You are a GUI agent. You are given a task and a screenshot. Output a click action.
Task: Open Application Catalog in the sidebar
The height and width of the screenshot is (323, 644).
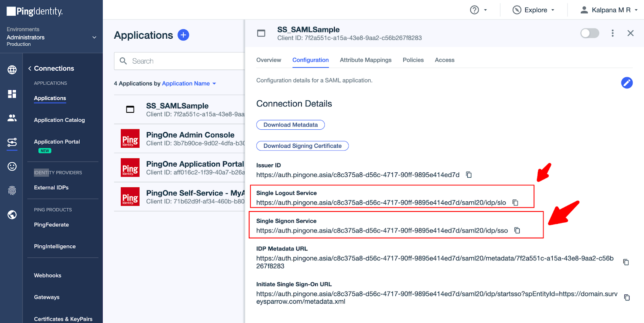coord(59,120)
